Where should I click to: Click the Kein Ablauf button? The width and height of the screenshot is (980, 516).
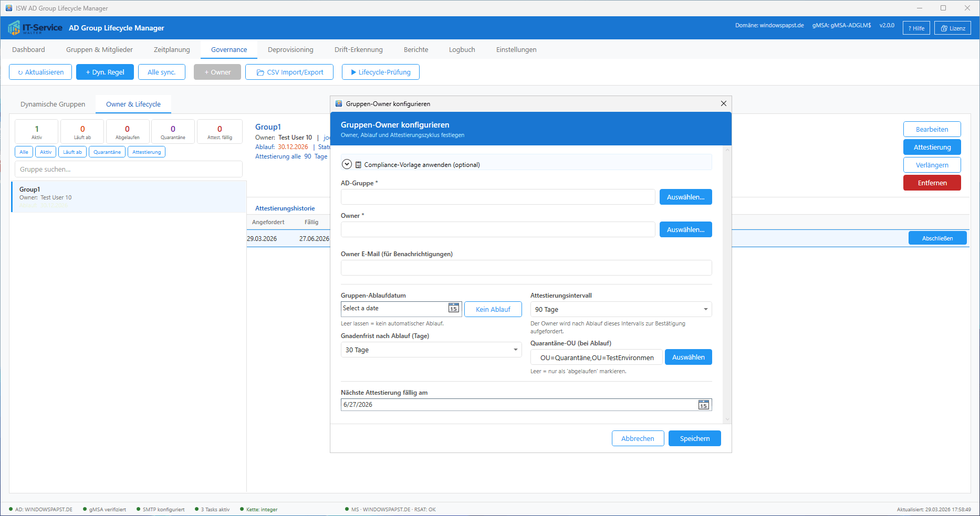(493, 310)
